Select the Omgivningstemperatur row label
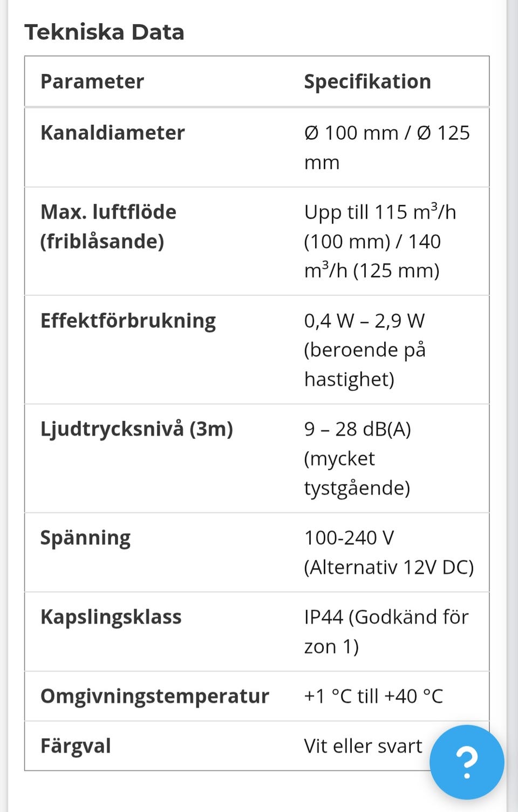 pos(154,696)
